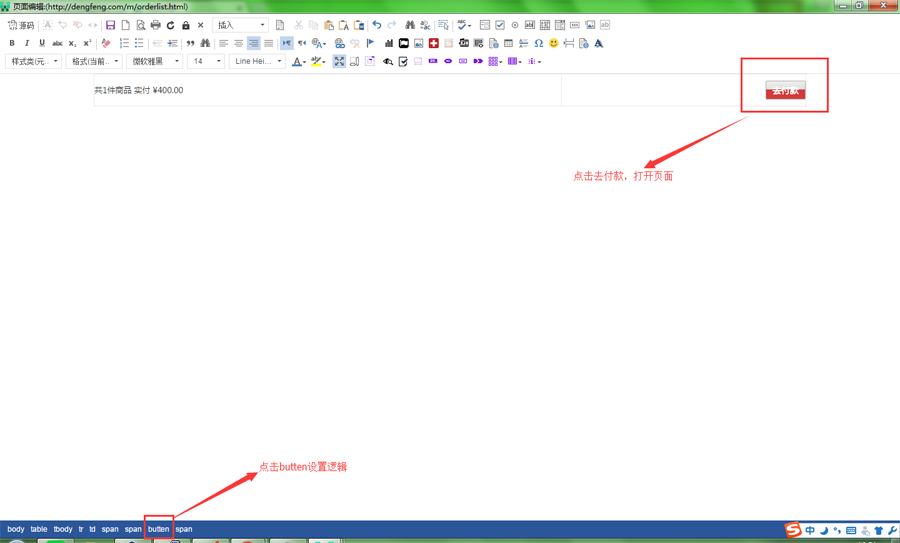The height and width of the screenshot is (543, 900).
Task: Click Sogou input method S icon
Action: [793, 530]
